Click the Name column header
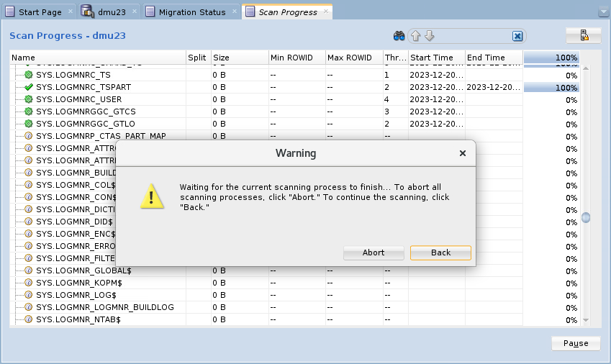This screenshot has width=611, height=364. [x=97, y=58]
